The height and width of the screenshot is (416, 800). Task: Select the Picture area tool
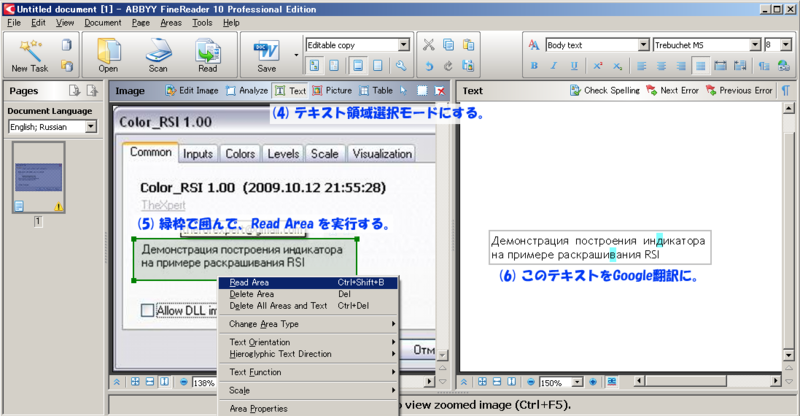(332, 90)
